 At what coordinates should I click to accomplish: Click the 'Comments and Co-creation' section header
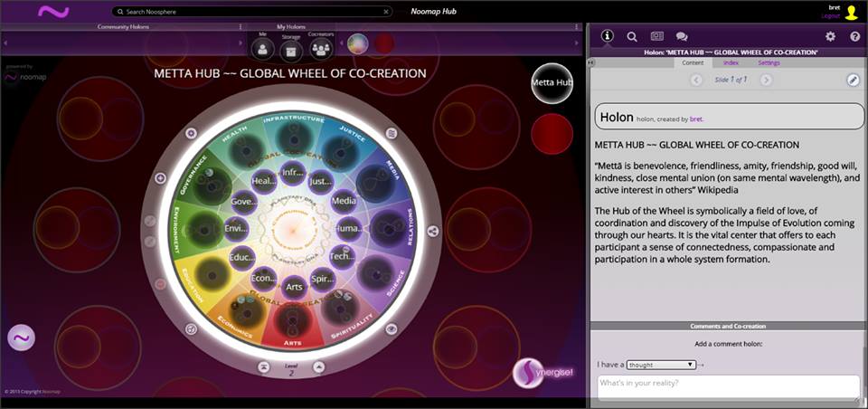click(728, 327)
